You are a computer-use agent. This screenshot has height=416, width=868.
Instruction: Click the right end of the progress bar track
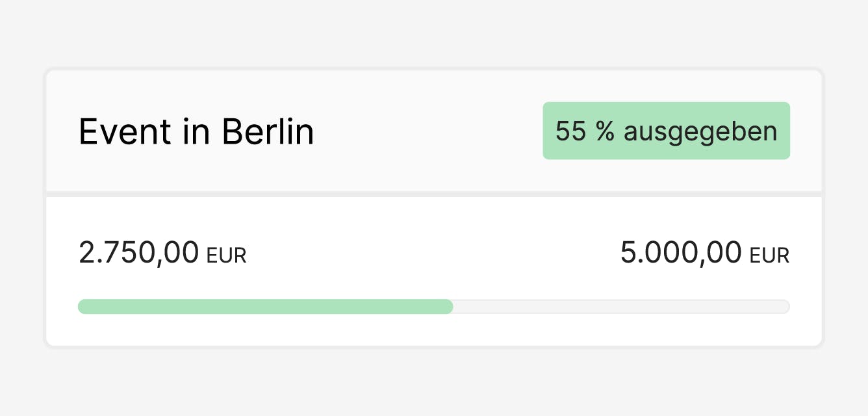(x=785, y=307)
